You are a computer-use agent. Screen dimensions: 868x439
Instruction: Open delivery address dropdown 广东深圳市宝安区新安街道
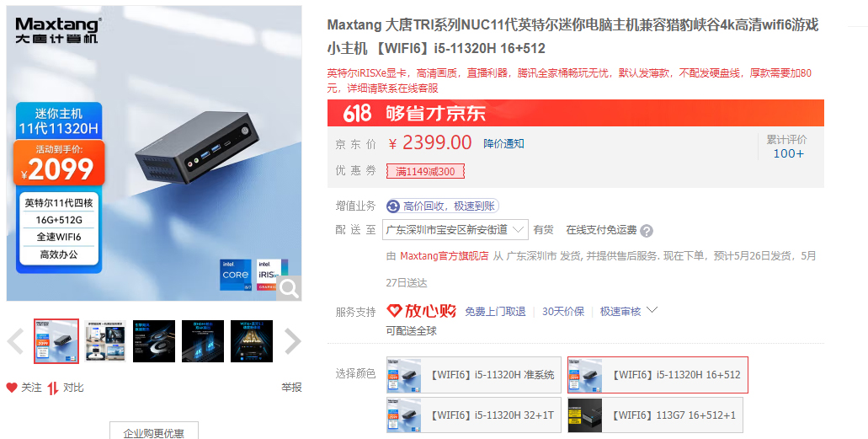(455, 229)
